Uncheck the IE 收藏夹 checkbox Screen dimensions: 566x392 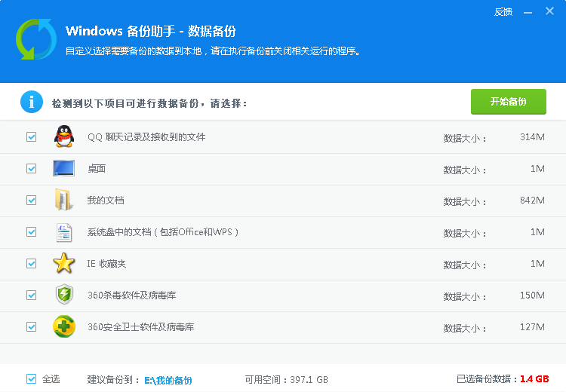point(31,264)
